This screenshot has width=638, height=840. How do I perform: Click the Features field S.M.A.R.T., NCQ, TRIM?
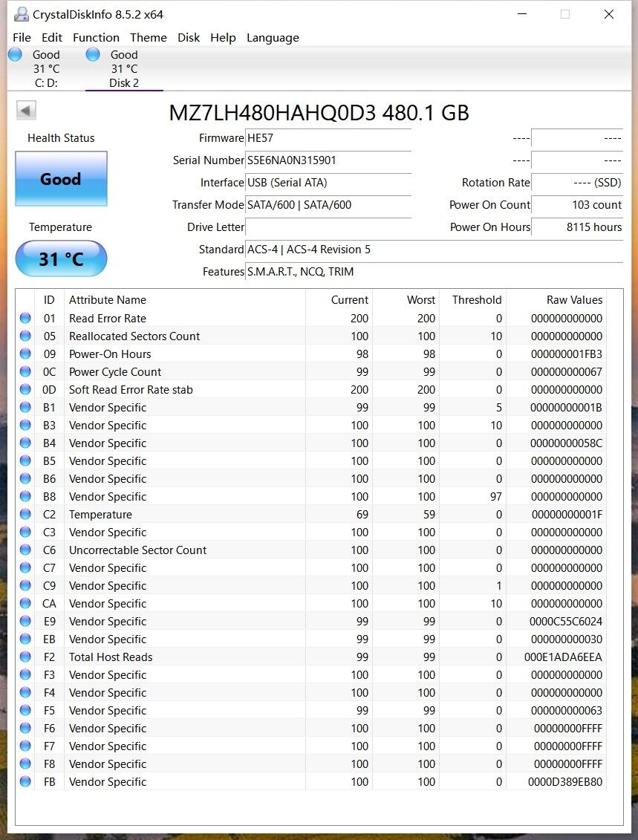click(434, 272)
